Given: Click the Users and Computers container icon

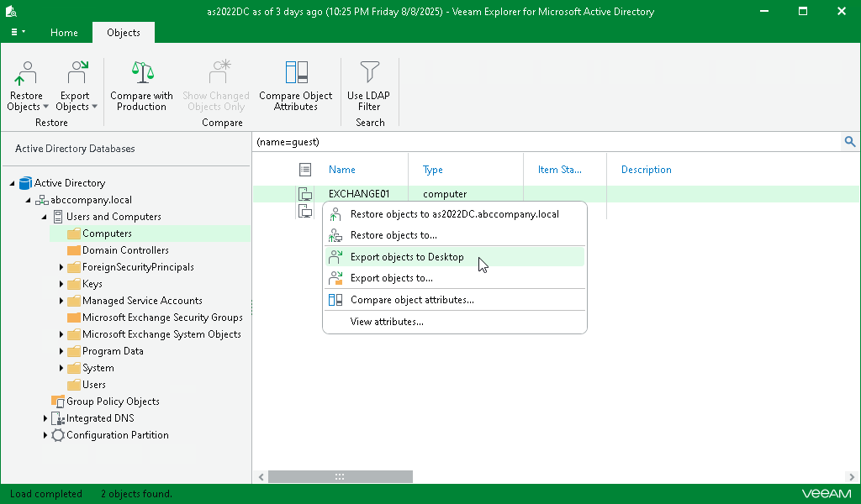Looking at the screenshot, I should click(x=58, y=217).
